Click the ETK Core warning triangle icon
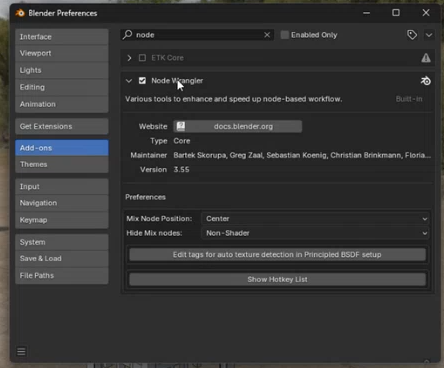Viewport: 444px width, 368px height. [x=426, y=58]
